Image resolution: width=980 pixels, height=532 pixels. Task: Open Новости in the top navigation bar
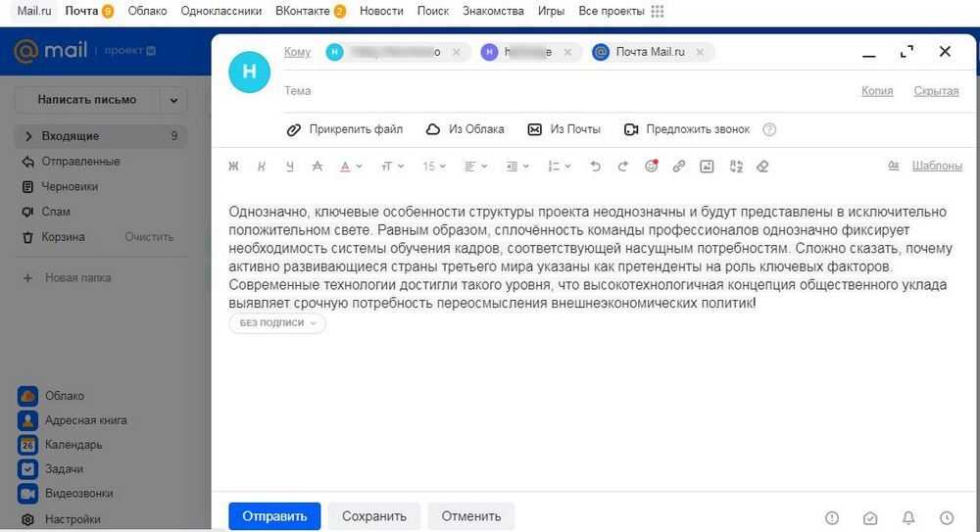(381, 11)
